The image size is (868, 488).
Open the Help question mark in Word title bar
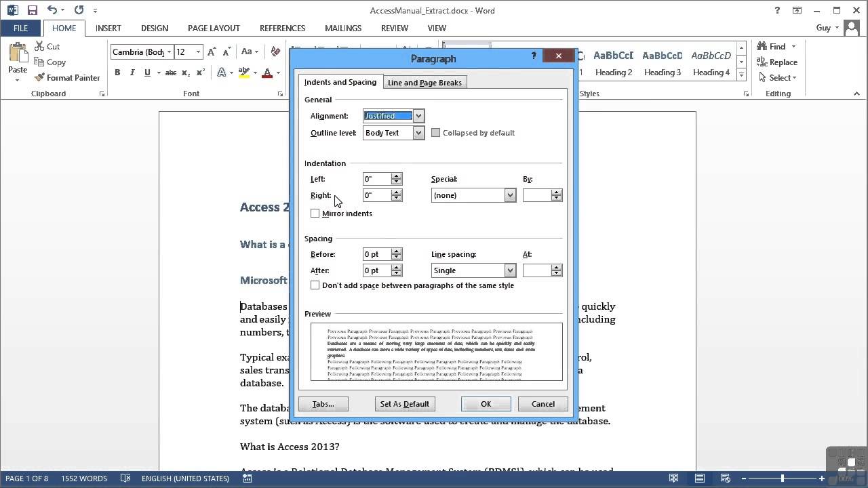pyautogui.click(x=777, y=10)
